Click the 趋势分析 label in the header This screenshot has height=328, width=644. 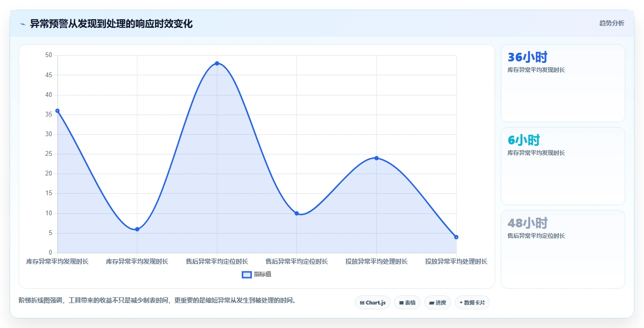pos(611,23)
